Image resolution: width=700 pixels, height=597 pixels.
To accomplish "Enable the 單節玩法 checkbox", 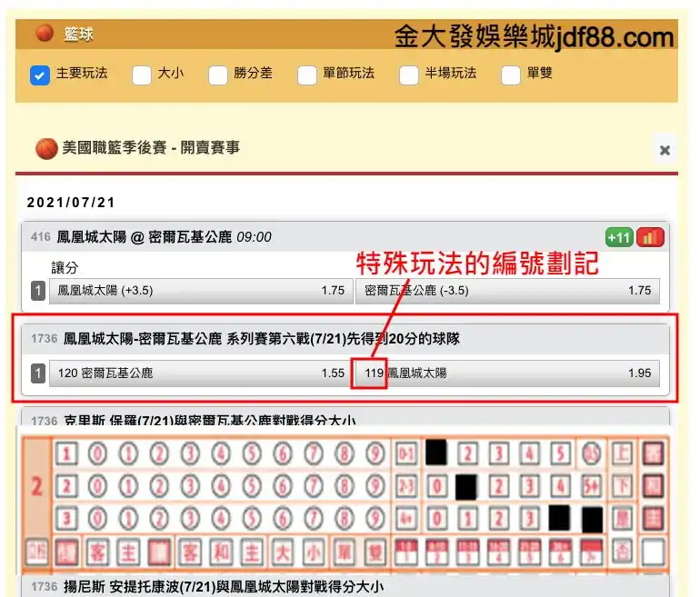I will coord(306,75).
